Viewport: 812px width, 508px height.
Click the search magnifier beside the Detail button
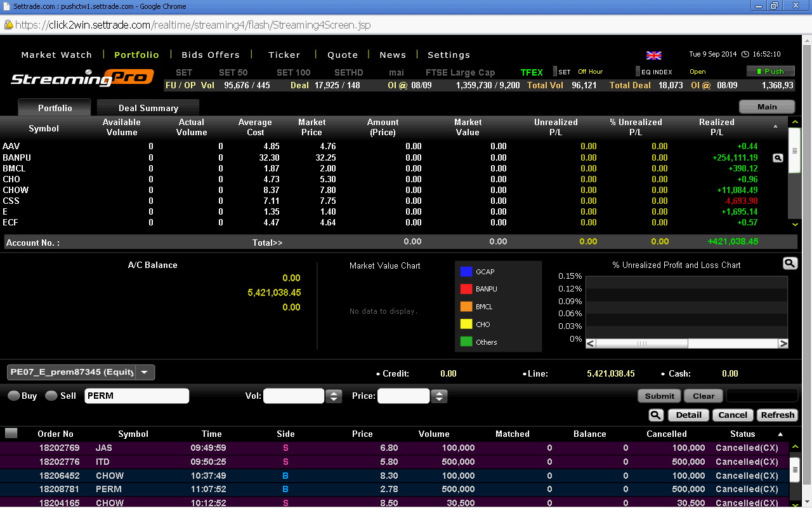656,415
